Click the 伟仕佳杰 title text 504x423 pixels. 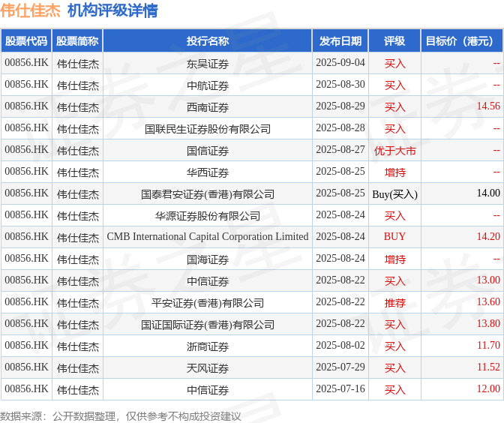30,10
